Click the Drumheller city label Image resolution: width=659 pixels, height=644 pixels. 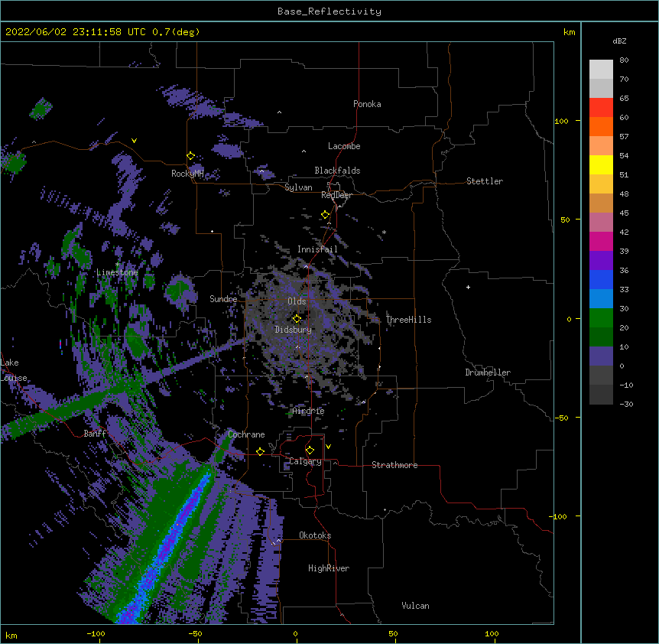(488, 372)
